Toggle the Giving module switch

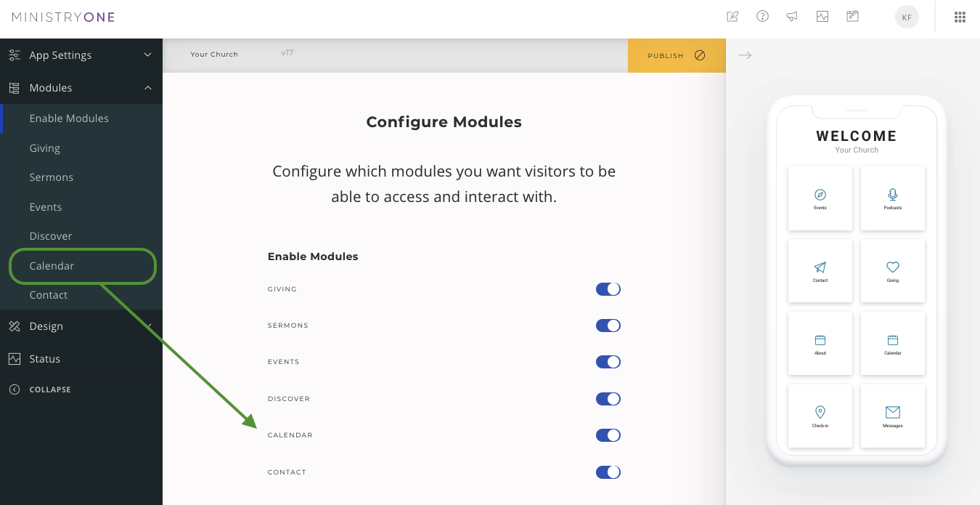pyautogui.click(x=608, y=289)
